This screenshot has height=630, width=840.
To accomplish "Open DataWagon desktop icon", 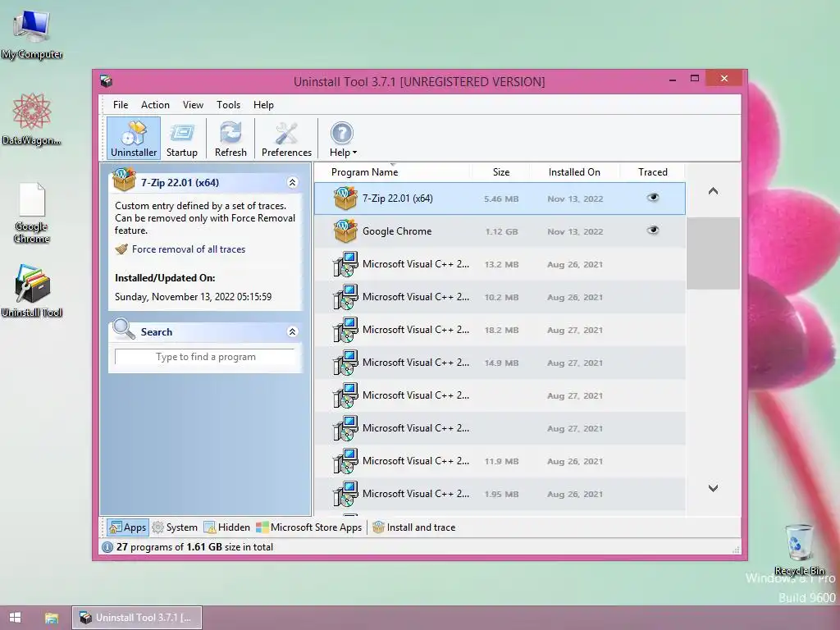I will pos(32,120).
